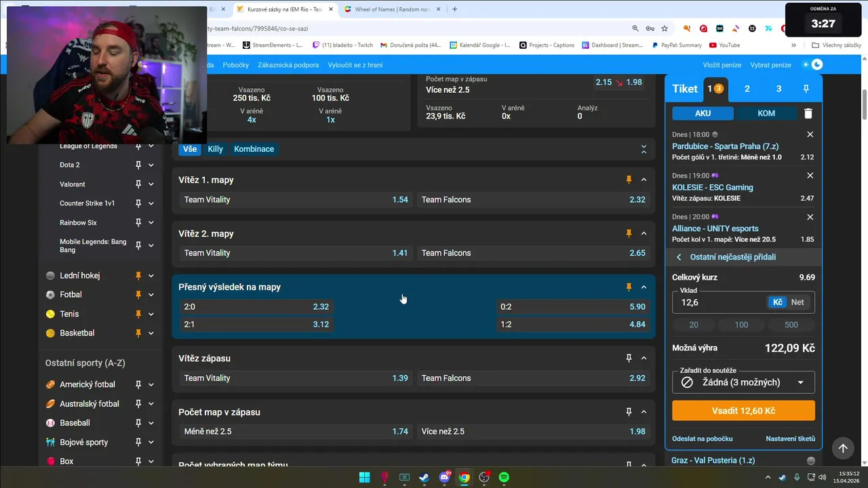Click Vybrat peníze link
This screenshot has width=868, height=488.
(x=770, y=65)
